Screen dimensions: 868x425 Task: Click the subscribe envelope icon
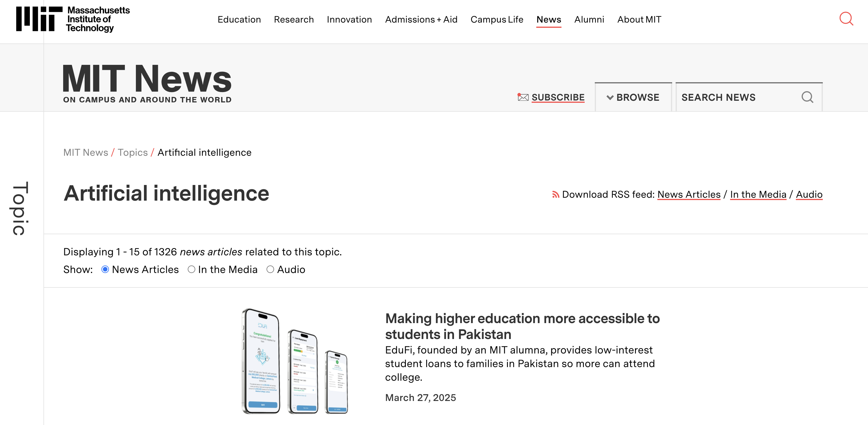coord(523,97)
